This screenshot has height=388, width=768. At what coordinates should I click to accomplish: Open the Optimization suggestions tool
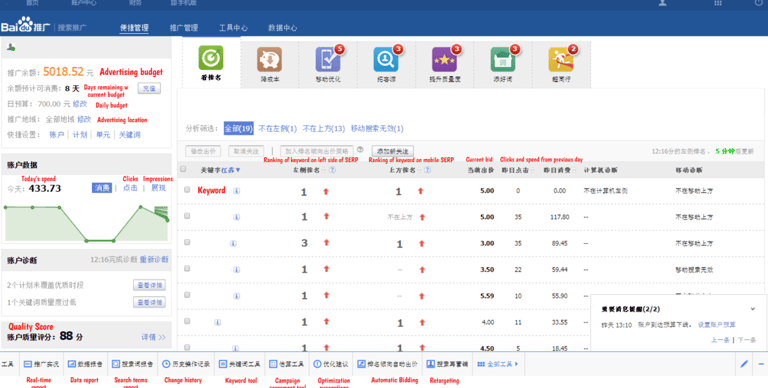coord(331,364)
